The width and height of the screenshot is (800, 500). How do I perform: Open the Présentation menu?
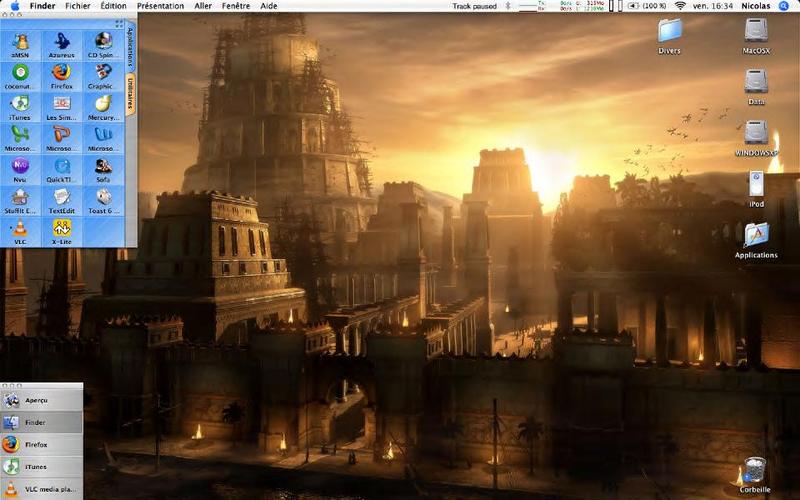(x=161, y=6)
